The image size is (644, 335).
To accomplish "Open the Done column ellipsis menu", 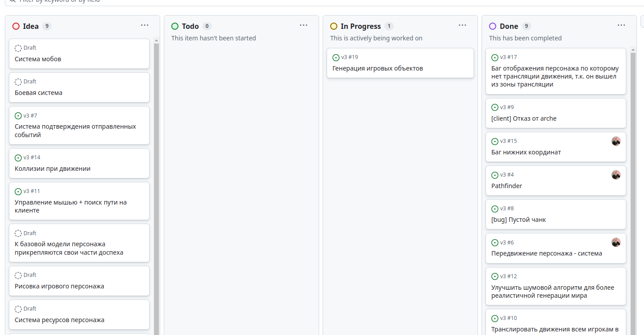I will click(x=621, y=25).
